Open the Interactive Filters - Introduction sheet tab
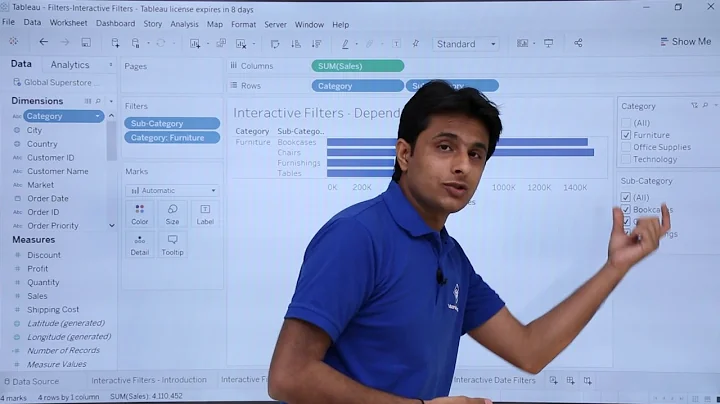 click(x=149, y=380)
